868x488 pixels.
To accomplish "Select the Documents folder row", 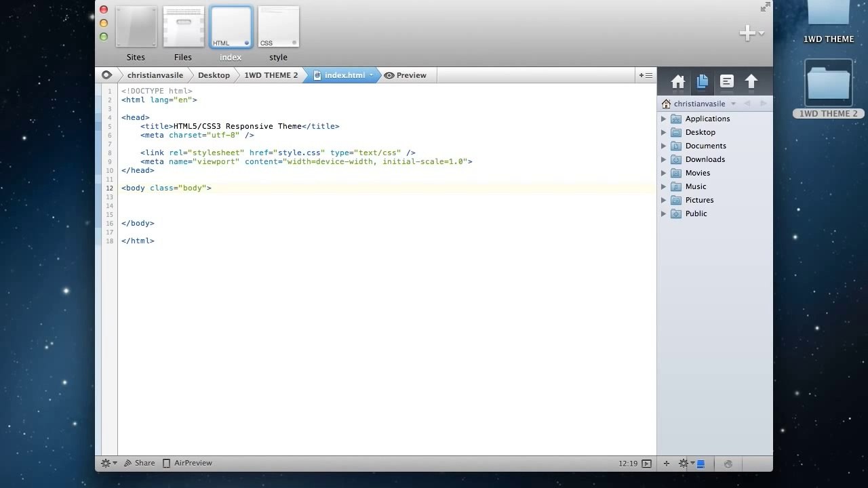I will tap(715, 146).
